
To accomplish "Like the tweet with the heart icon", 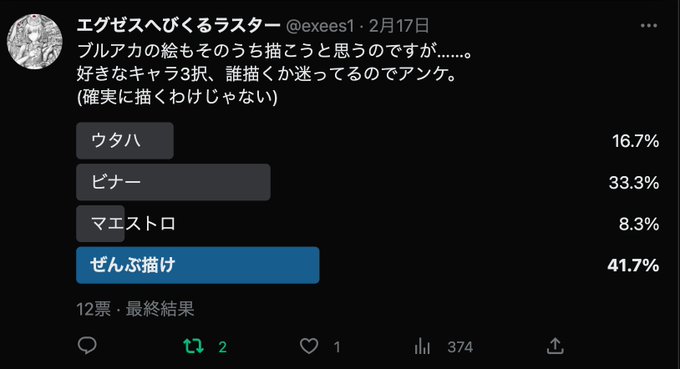I will (x=309, y=346).
